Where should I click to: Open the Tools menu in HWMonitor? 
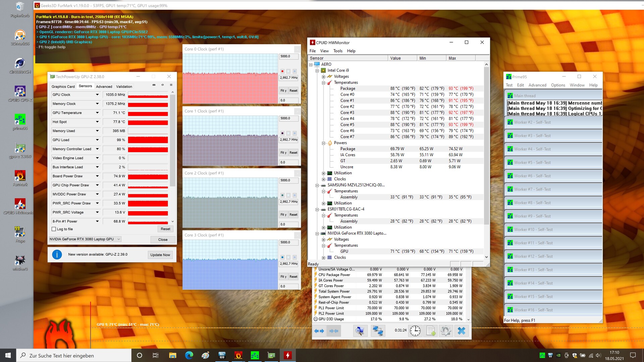338,51
